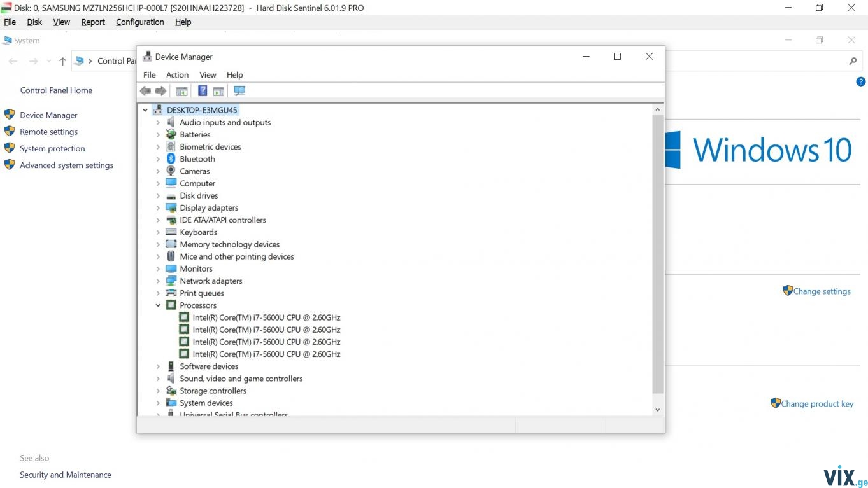Click the scroll-down arrow in Device Manager
868x488 pixels.
pos(658,410)
